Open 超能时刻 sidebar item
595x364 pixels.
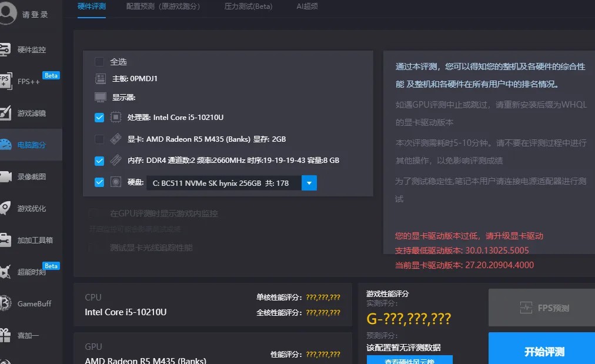pyautogui.click(x=31, y=272)
